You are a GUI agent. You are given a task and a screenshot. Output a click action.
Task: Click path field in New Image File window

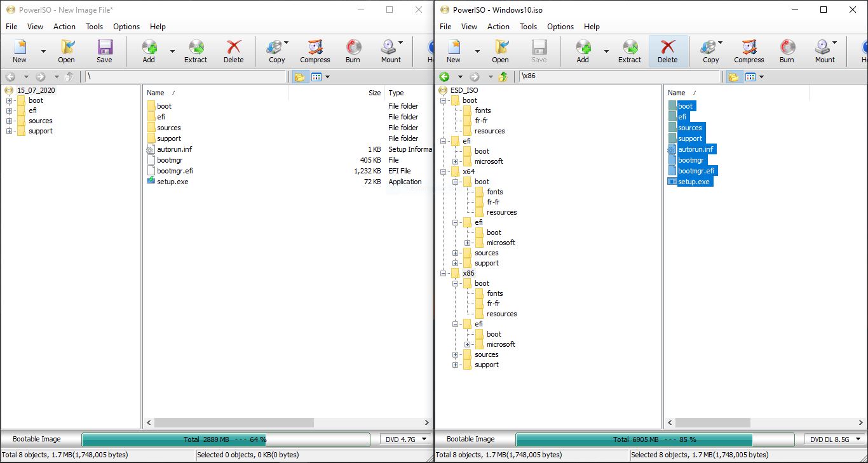pyautogui.click(x=186, y=77)
